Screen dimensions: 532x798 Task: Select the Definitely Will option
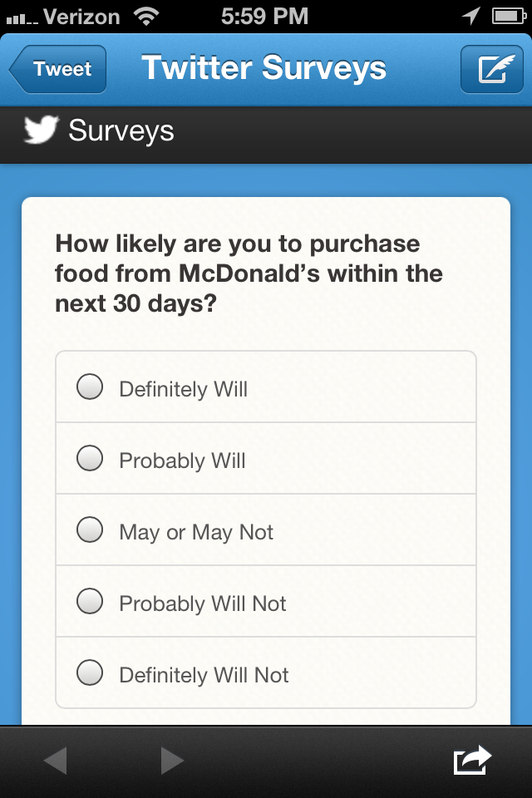coord(89,387)
